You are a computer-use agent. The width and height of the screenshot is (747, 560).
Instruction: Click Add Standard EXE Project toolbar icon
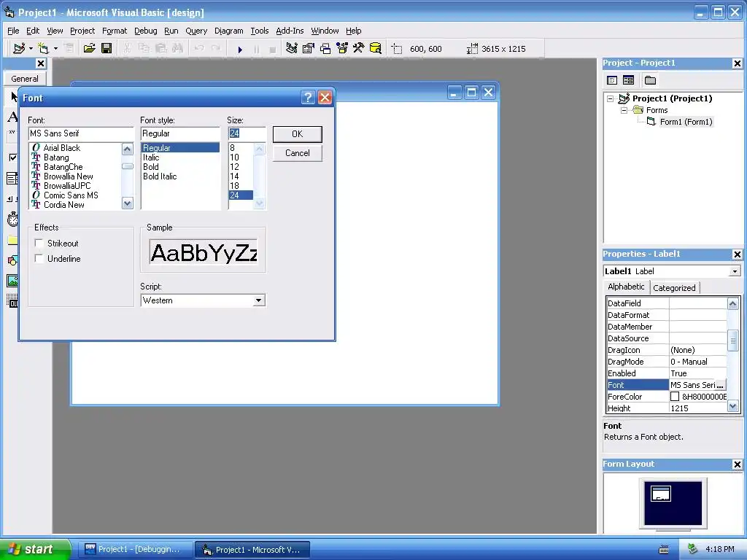point(19,49)
